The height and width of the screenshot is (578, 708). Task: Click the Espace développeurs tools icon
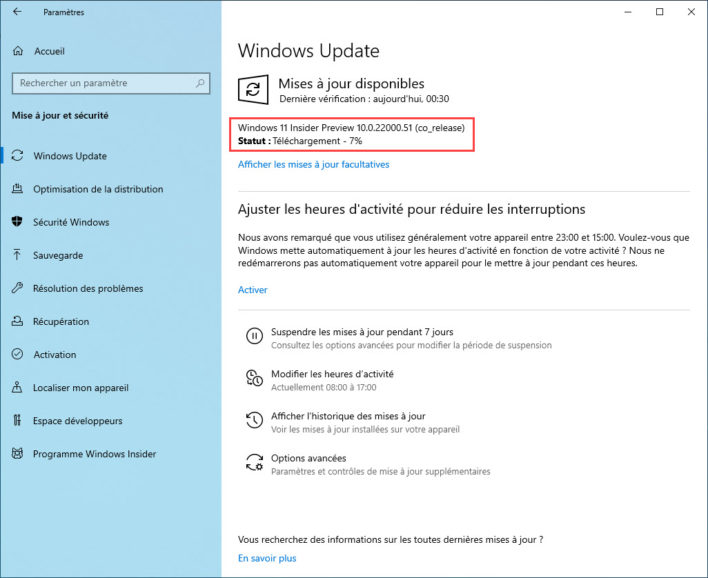click(17, 420)
